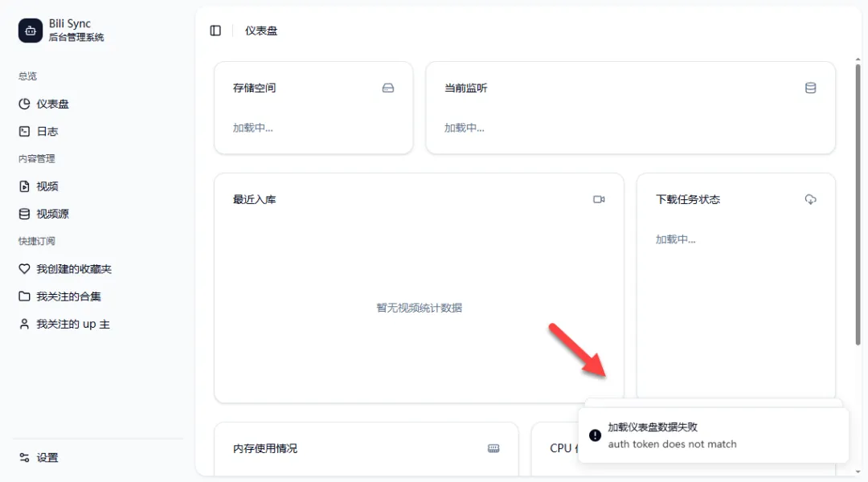
Task: Click the 加载中... text in 存储空间 card
Action: 252,128
